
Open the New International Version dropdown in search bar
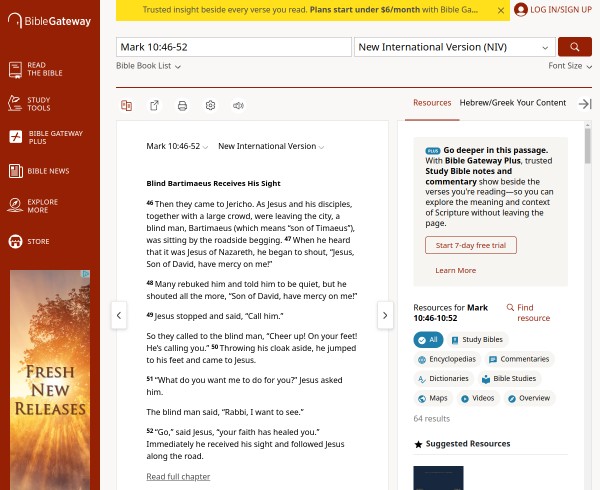(455, 47)
